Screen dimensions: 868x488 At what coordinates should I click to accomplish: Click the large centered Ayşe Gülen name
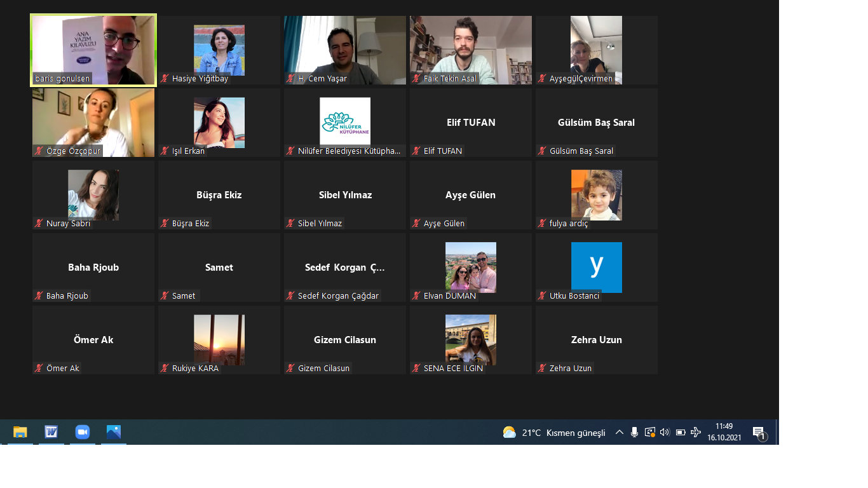click(471, 195)
